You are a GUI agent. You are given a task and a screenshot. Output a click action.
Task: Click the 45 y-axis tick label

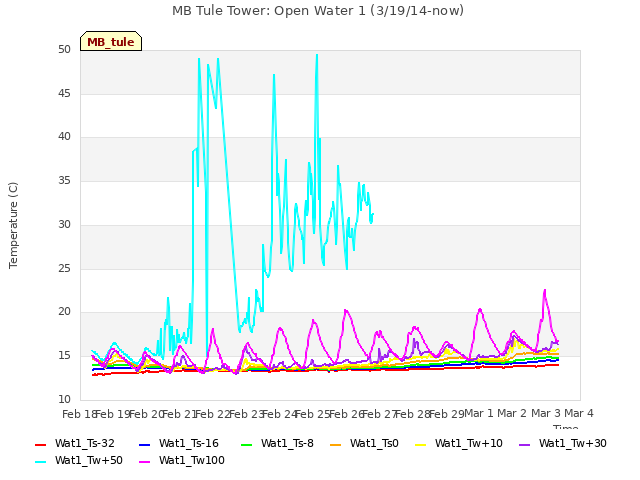coord(64,93)
